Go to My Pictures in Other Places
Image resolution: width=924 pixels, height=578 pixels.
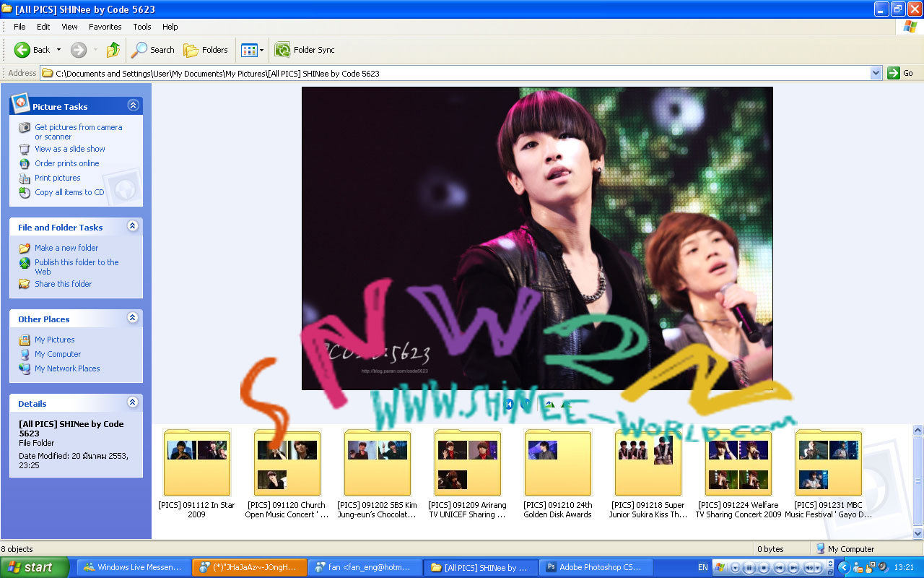[x=55, y=340]
